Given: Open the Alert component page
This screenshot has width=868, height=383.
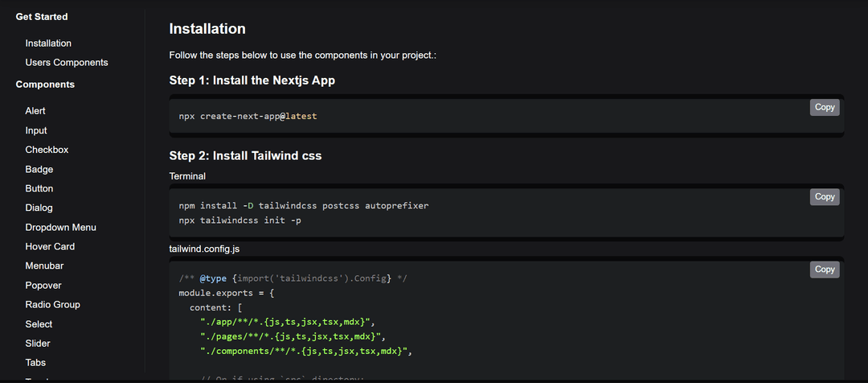Looking at the screenshot, I should pyautogui.click(x=35, y=111).
